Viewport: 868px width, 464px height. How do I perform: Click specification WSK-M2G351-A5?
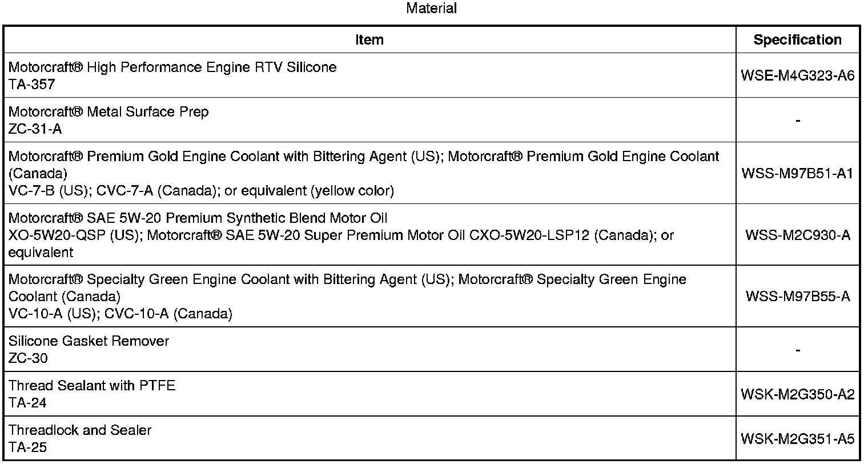(x=797, y=439)
